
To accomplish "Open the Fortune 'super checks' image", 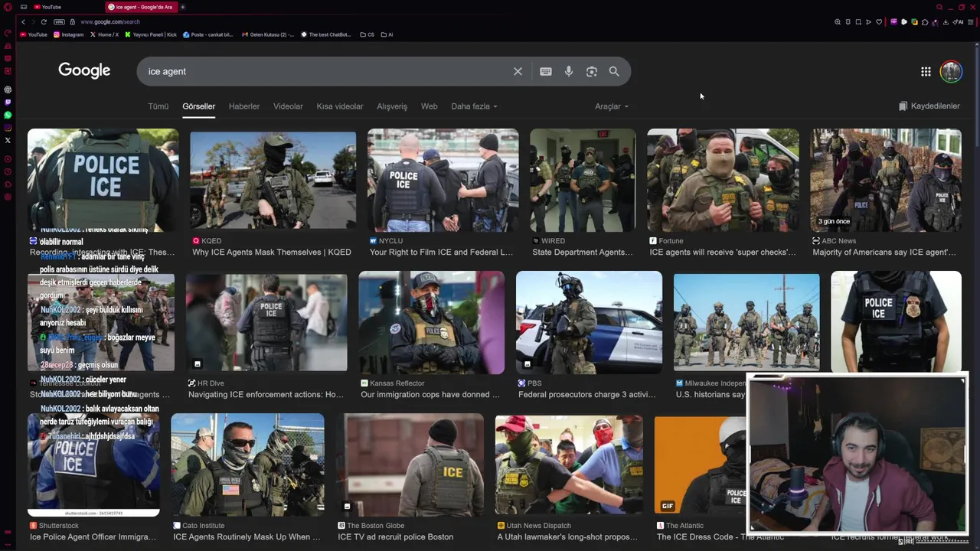I will (723, 180).
